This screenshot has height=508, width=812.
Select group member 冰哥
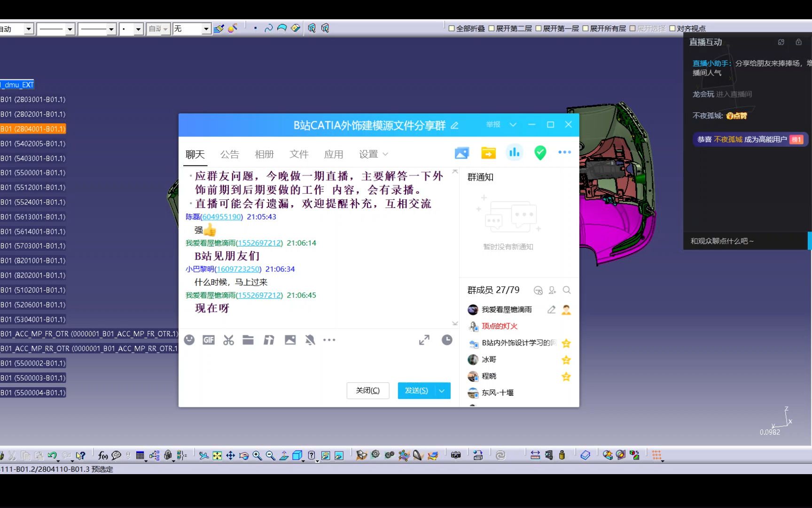click(x=489, y=359)
